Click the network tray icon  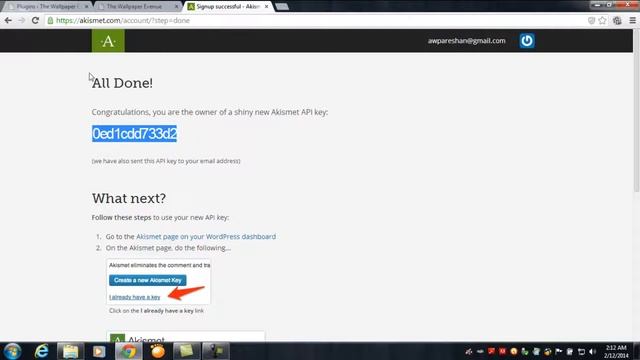coord(581,351)
